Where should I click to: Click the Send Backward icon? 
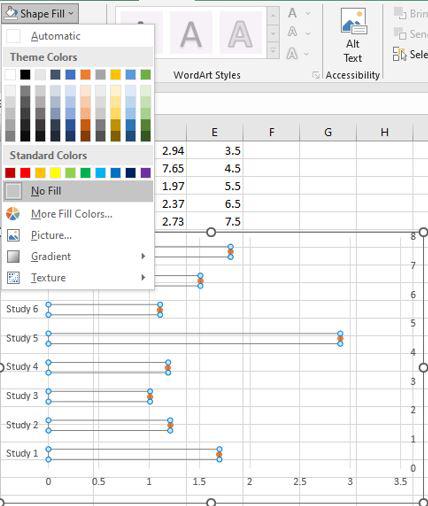[x=400, y=34]
